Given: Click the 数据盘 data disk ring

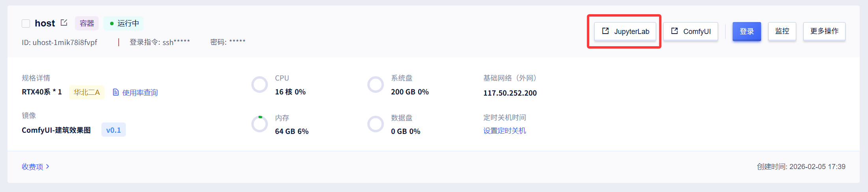Looking at the screenshot, I should click(376, 124).
